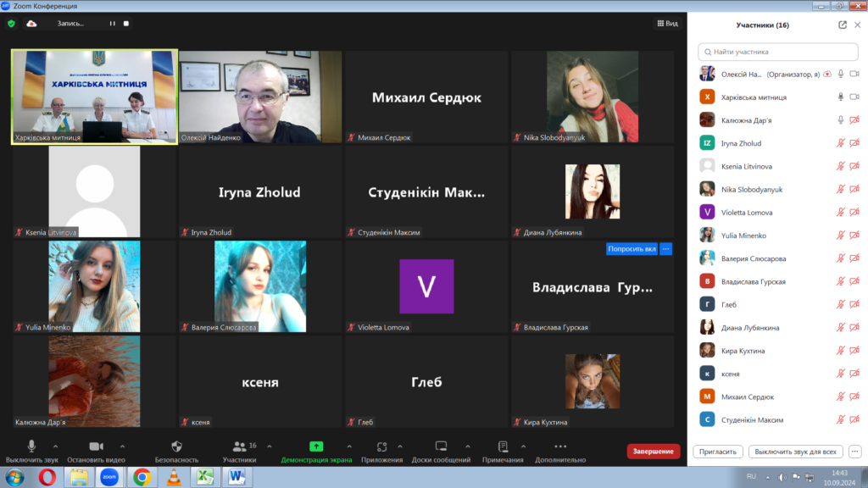Open Google Chrome from taskbar

[142, 477]
